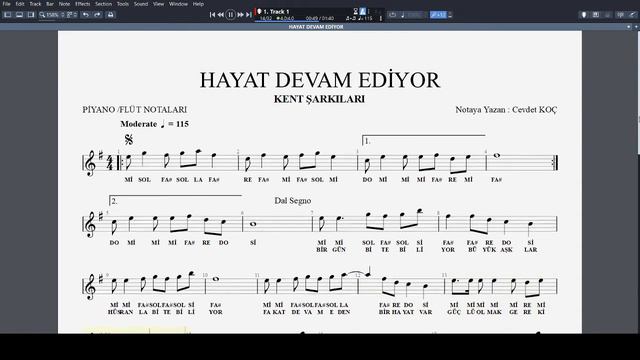Image resolution: width=640 pixels, height=360 pixels.
Task: Select the whole note labeled Sİ in bar six
Action: click(x=253, y=224)
